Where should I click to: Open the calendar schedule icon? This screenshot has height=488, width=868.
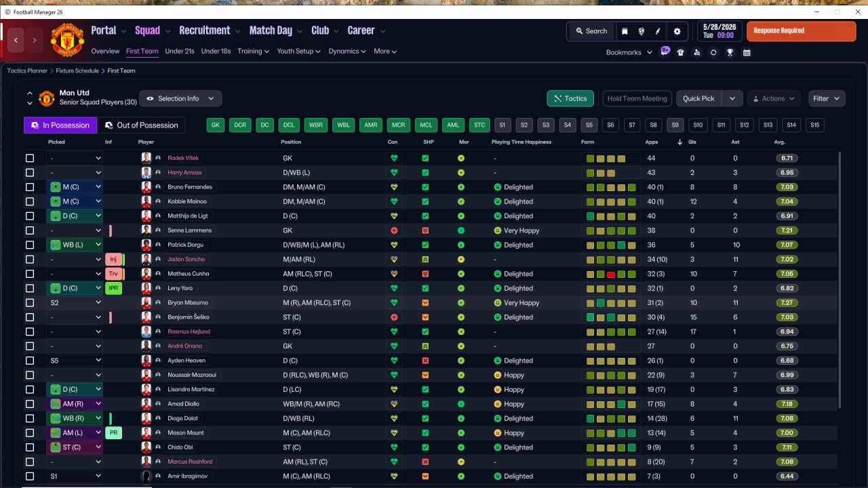tap(747, 52)
